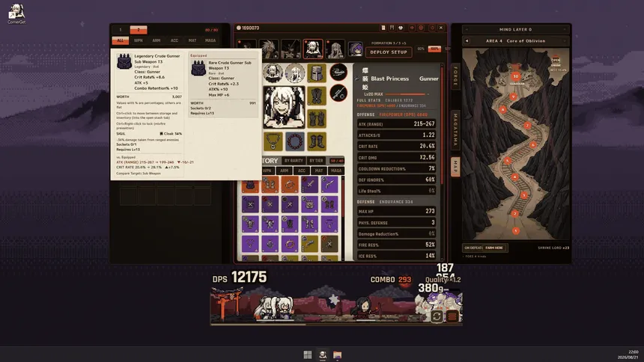Toggle the FARM HERE on-defeat option

click(494, 248)
